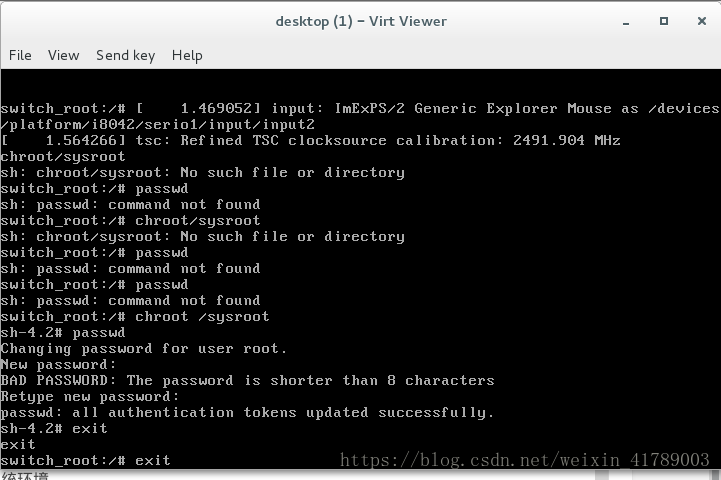Image resolution: width=721 pixels, height=480 pixels.
Task: Click 'BAD PASSWORD: The password is shorter' line
Action: click(247, 380)
